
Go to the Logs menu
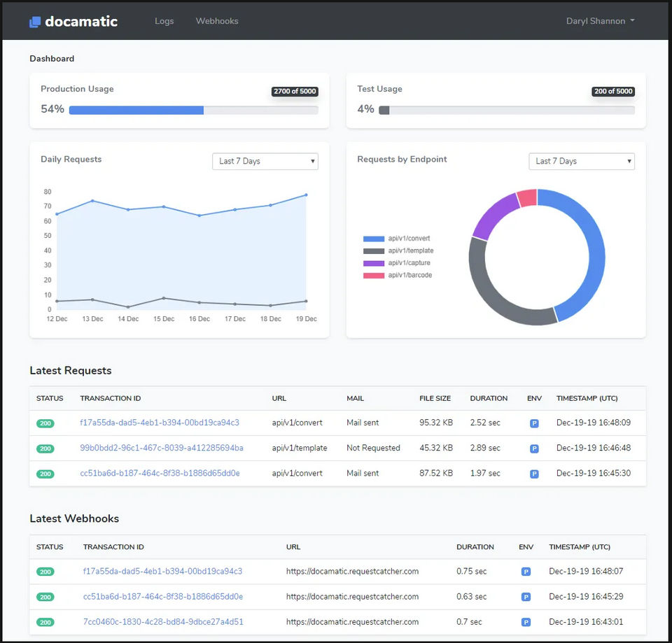164,21
